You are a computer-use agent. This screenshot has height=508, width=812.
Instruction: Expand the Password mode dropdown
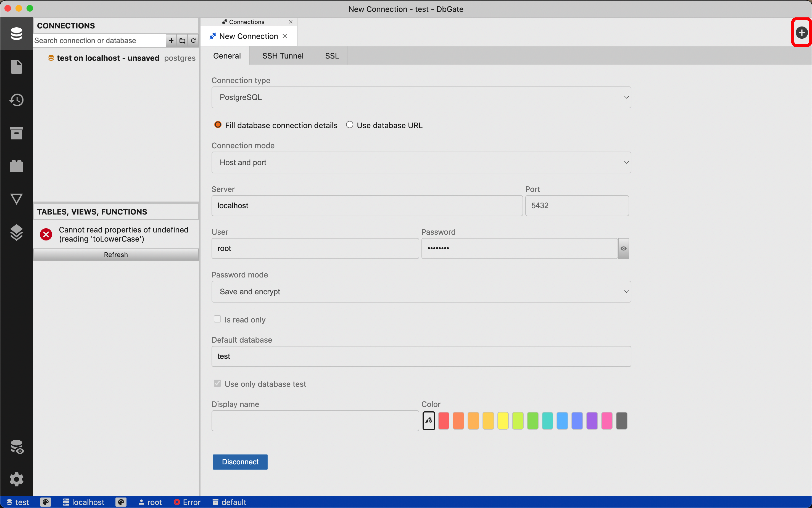click(x=421, y=292)
